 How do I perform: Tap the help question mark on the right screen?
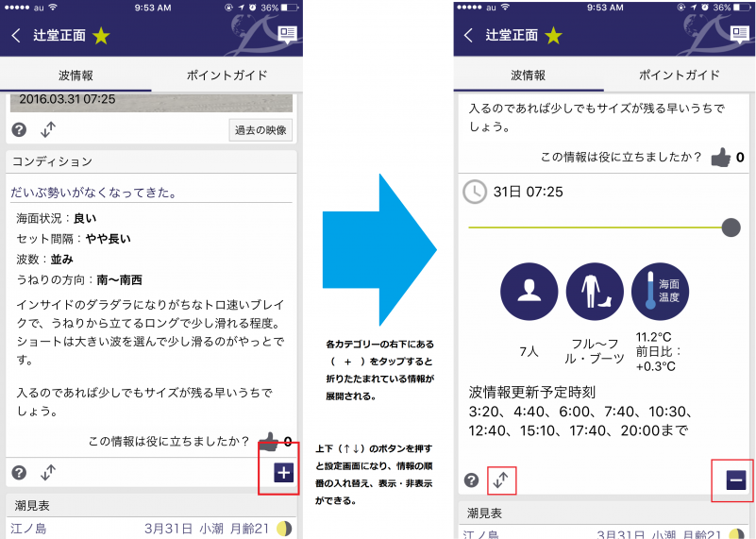pyautogui.click(x=471, y=480)
